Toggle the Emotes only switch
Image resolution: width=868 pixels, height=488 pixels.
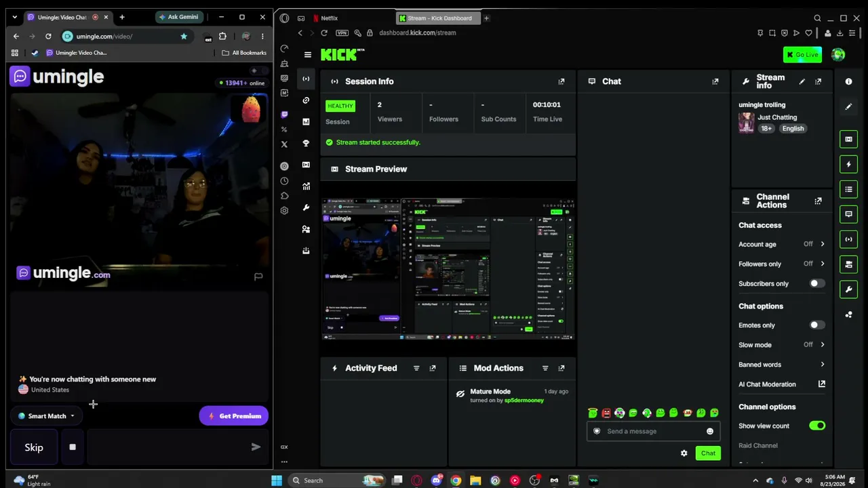pos(816,325)
